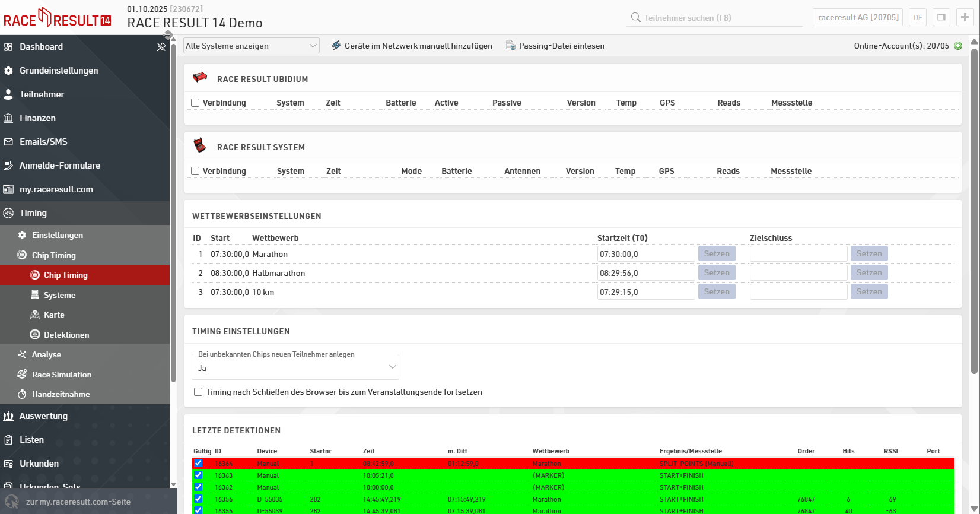Check the Ubidium Verbindung checkbox

click(195, 103)
